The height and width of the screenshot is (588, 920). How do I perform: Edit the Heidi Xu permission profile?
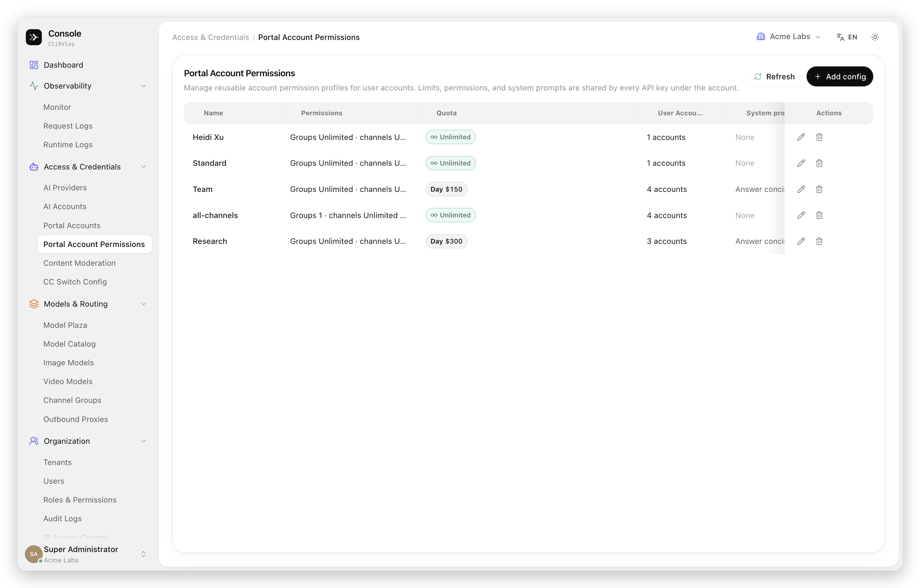click(801, 137)
